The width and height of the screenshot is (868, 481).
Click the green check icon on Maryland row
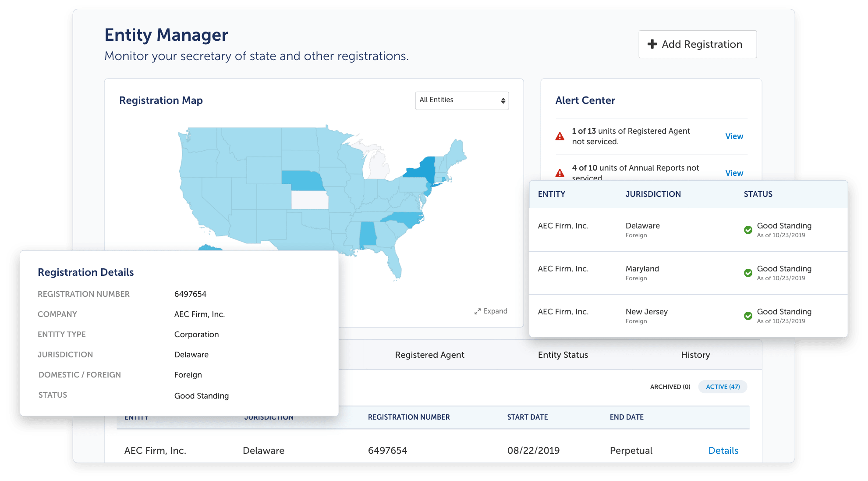(x=748, y=273)
